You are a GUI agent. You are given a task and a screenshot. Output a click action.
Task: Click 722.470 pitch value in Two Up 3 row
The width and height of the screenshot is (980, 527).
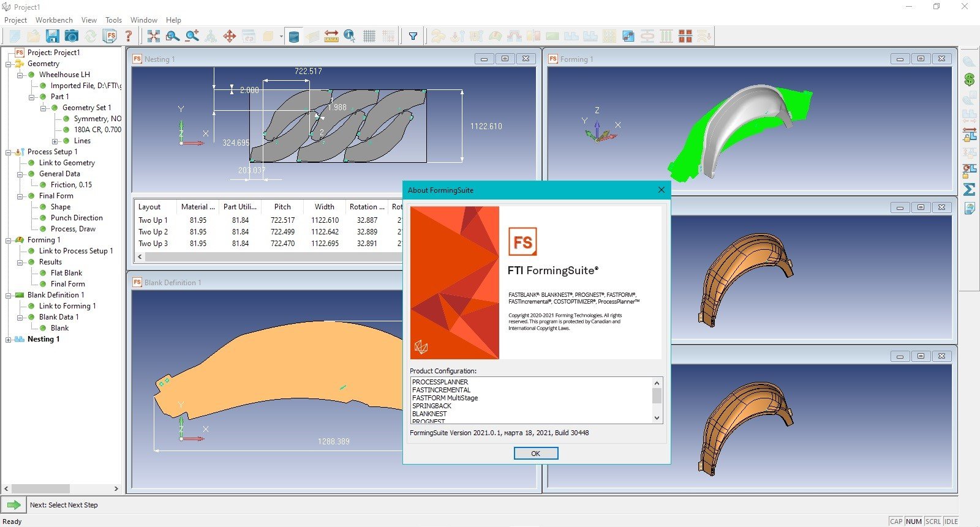(x=282, y=244)
